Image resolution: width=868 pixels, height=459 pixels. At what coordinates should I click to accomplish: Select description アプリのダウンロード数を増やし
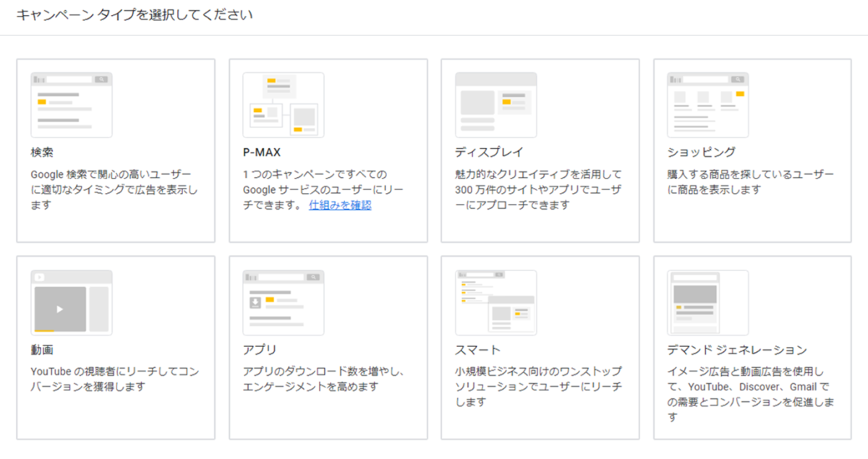click(x=323, y=379)
